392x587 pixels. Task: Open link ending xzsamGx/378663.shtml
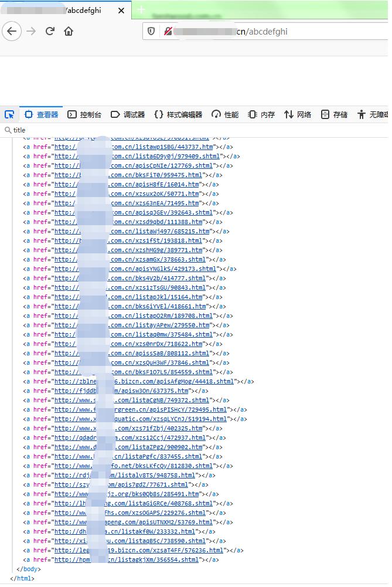point(130,259)
